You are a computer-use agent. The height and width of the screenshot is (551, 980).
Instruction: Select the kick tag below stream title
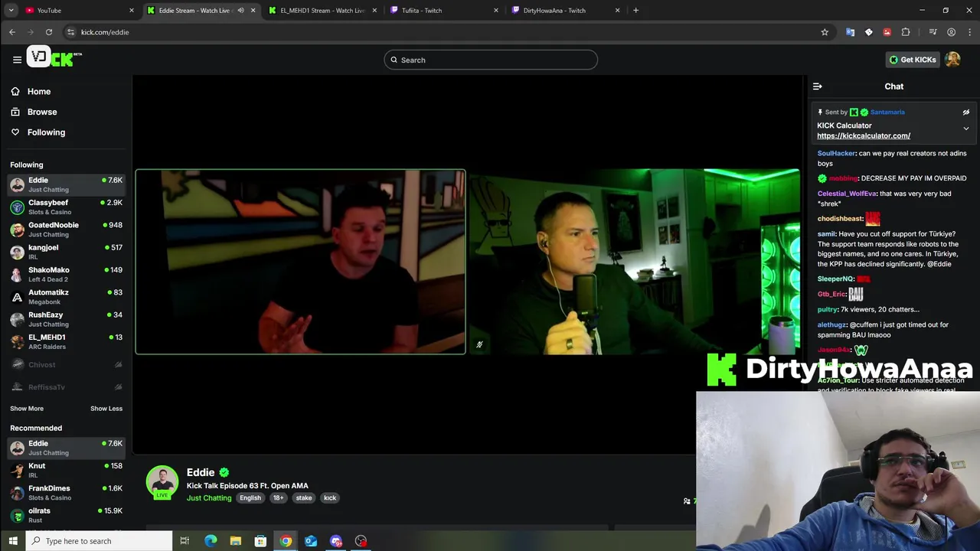pyautogui.click(x=330, y=498)
